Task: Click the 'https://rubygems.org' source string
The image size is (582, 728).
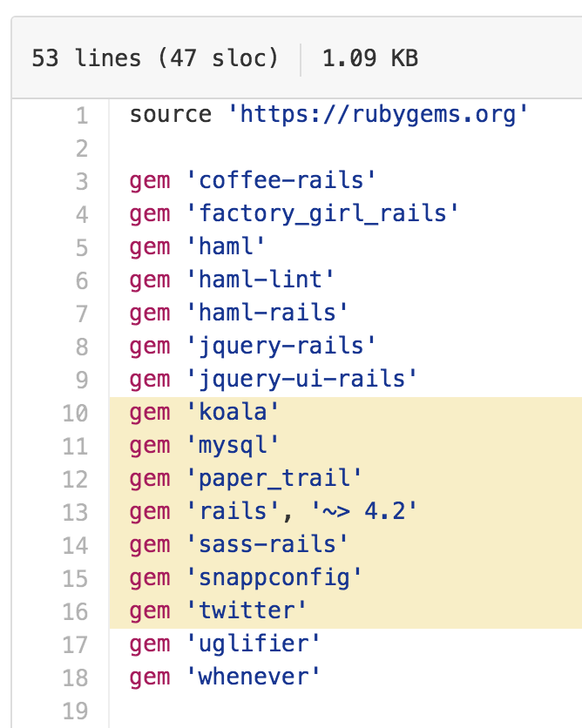Action: (x=377, y=115)
